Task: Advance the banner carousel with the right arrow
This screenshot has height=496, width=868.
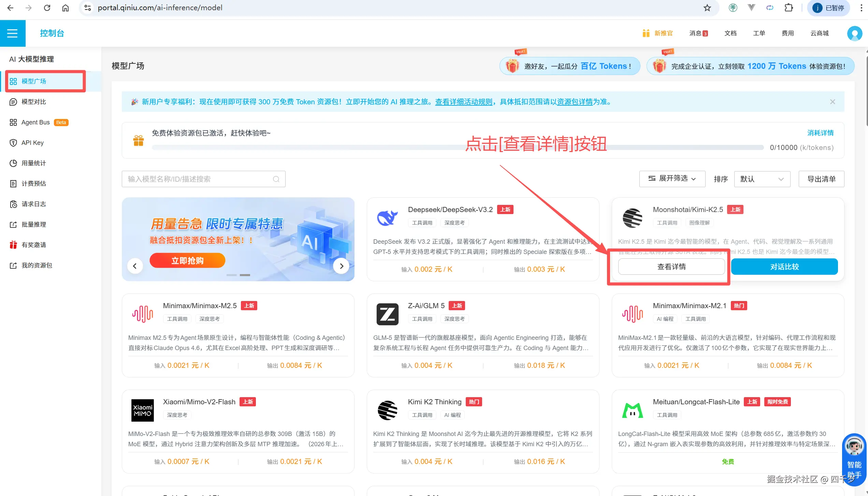Action: (341, 266)
